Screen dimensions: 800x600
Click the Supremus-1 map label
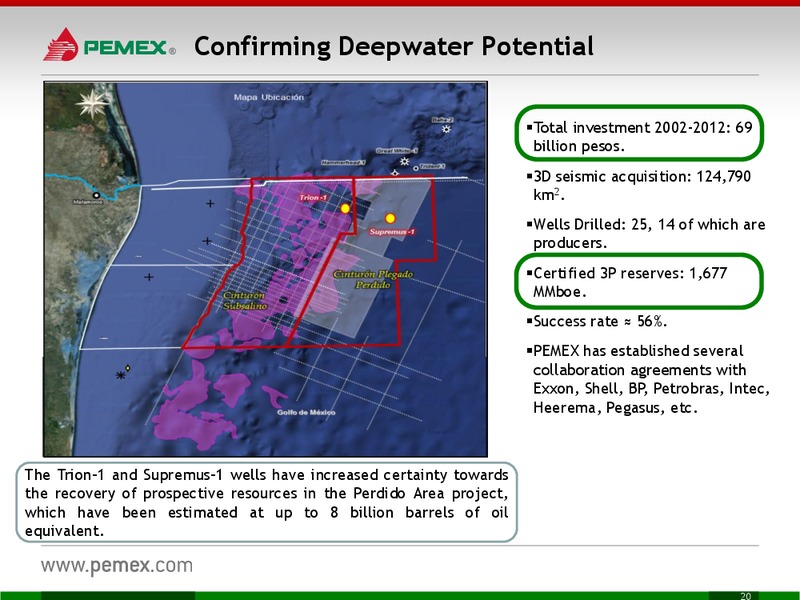[x=392, y=232]
